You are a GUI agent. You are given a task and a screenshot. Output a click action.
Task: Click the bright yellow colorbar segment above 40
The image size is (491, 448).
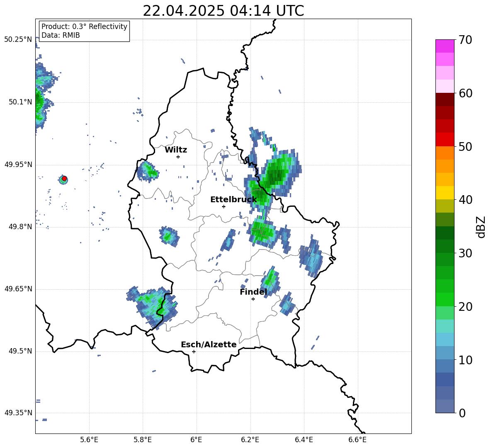click(445, 193)
